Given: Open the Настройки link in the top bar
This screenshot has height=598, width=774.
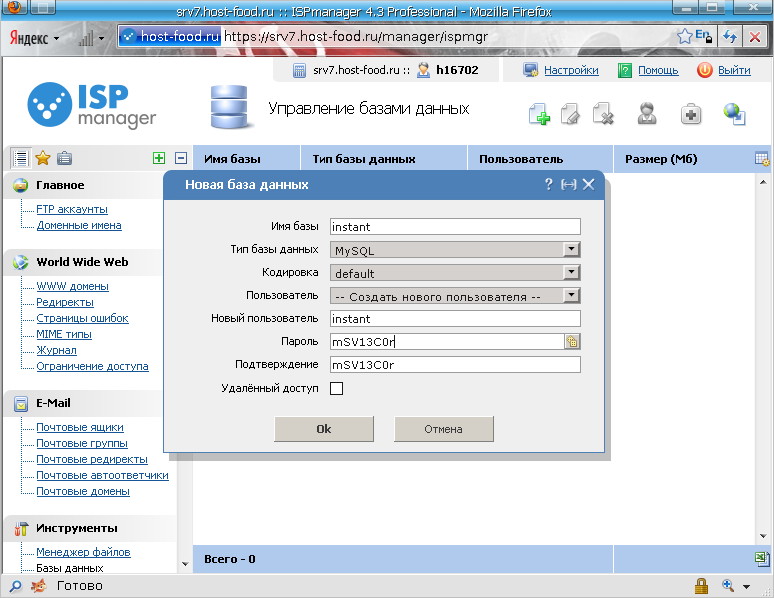Looking at the screenshot, I should [x=571, y=70].
